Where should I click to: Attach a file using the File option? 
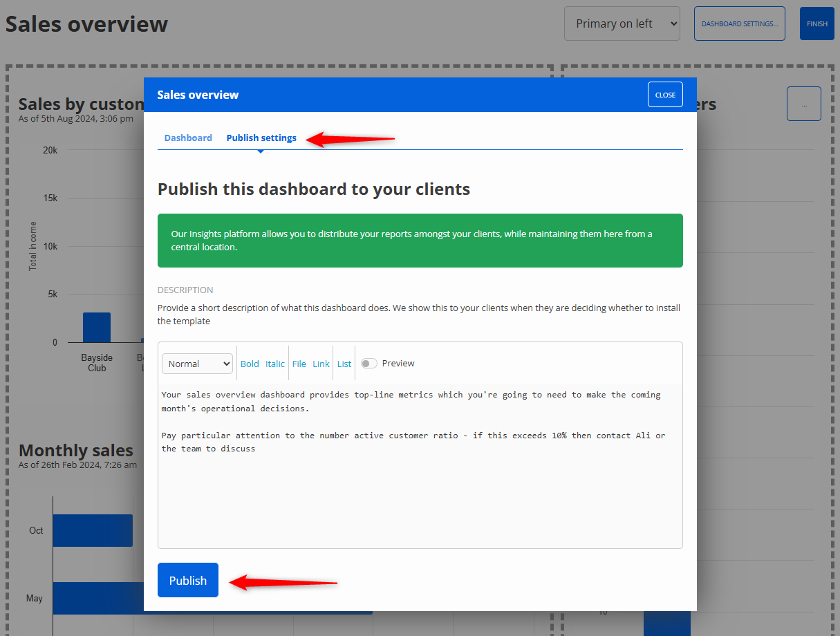(299, 363)
